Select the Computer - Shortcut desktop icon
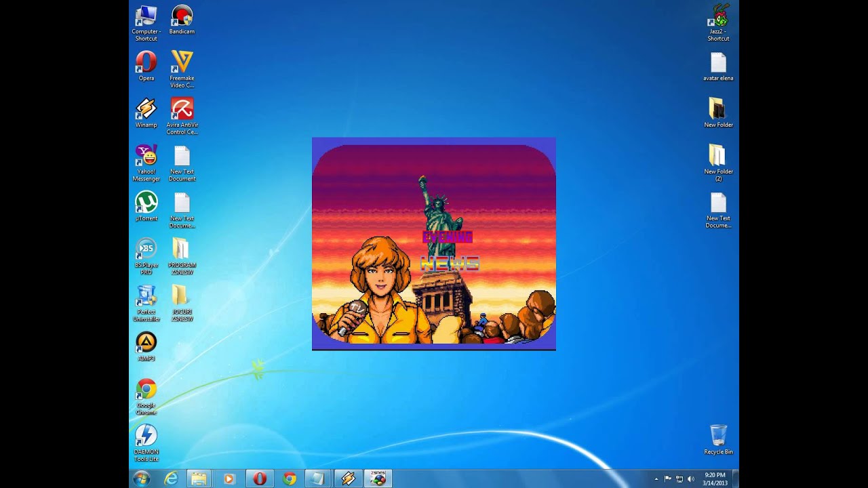 [146, 23]
